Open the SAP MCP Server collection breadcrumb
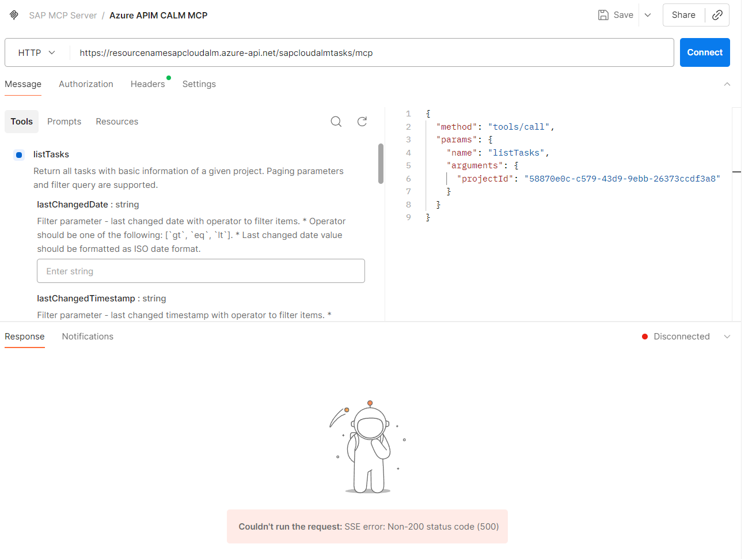The width and height of the screenshot is (756, 559). [63, 16]
